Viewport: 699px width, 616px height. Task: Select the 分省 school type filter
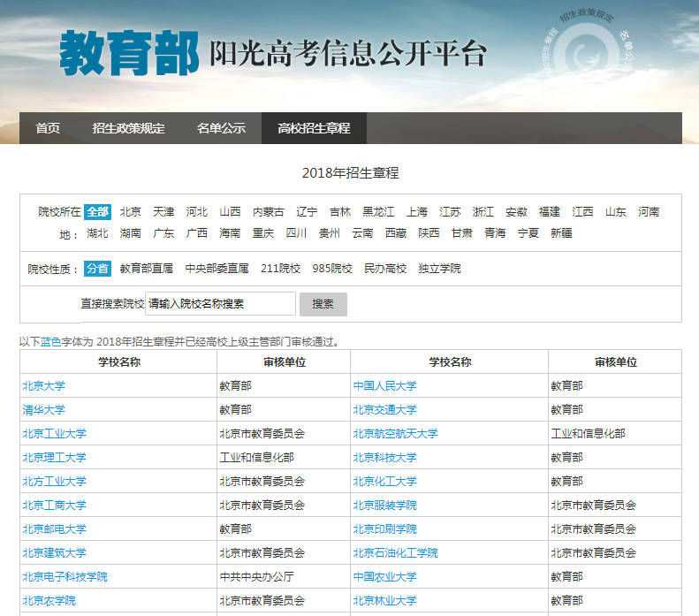97,269
